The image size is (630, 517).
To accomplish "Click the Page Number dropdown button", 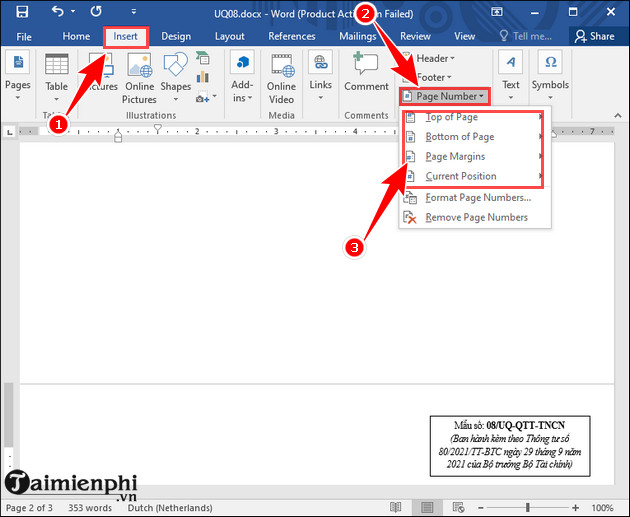I will tap(445, 96).
